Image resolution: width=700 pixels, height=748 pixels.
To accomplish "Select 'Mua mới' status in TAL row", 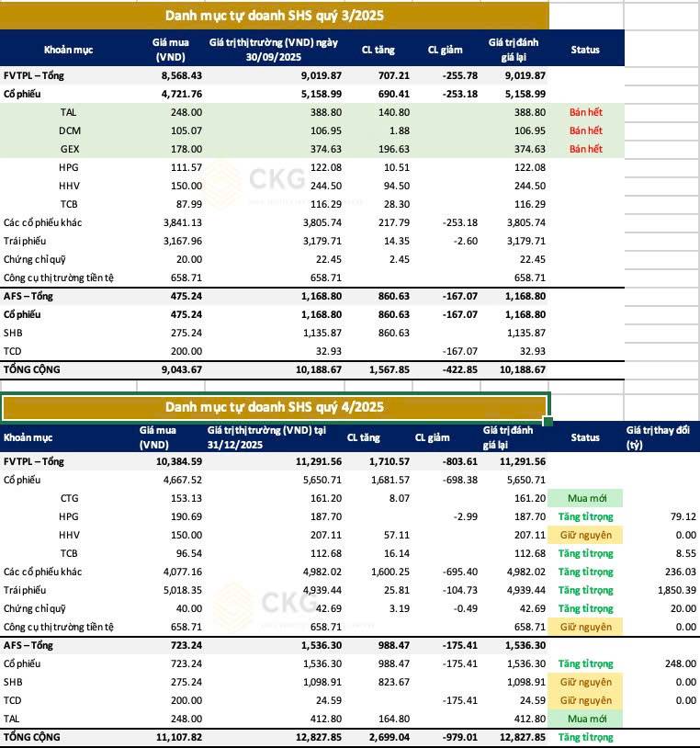I will (587, 719).
